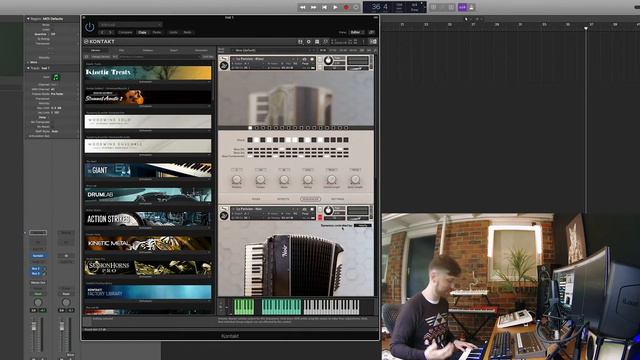Screen dimensions: 640x360
Task: Enable the red Record button
Action: pos(346,7)
